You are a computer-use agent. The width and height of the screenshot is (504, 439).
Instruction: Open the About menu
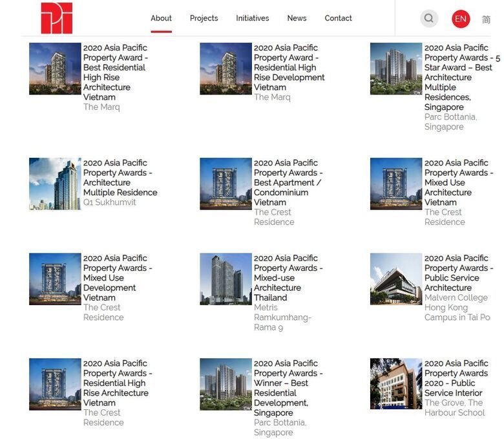[161, 18]
